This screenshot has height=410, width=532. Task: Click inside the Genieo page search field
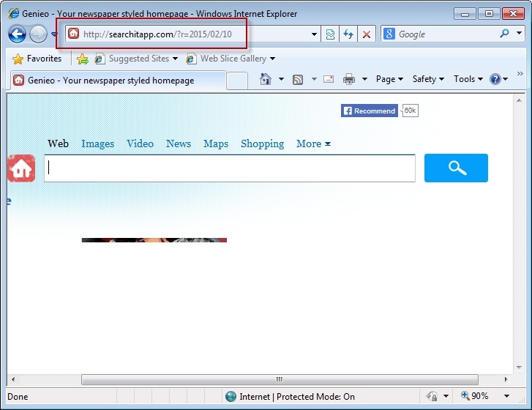click(x=230, y=168)
